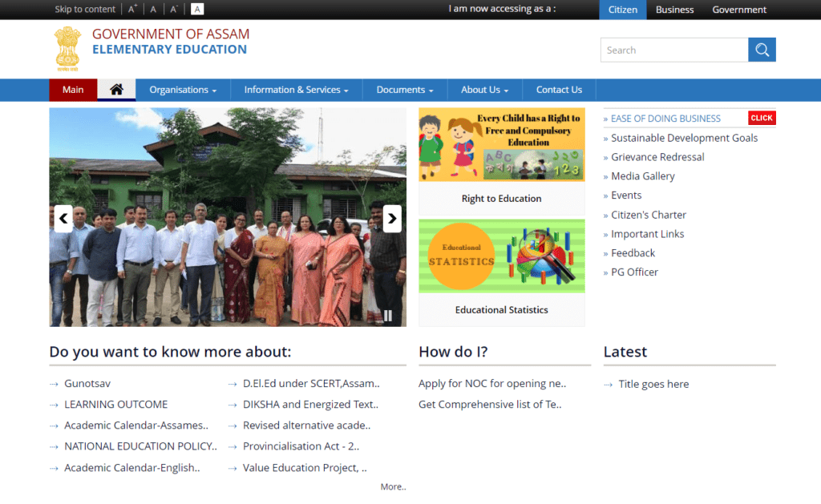Screen dimensions: 821x504
Task: Click the More.. link below the topics list
Action: [393, 486]
